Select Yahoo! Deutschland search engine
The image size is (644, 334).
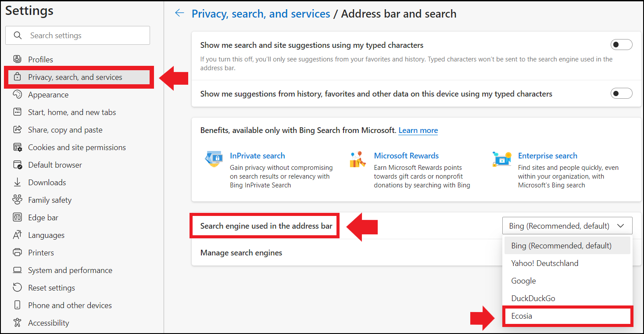pyautogui.click(x=567, y=263)
